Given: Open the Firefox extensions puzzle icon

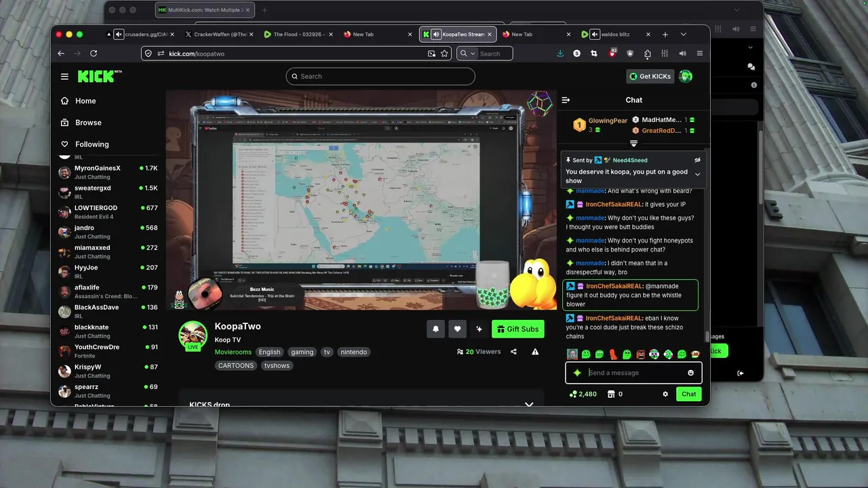Looking at the screenshot, I should 647,54.
